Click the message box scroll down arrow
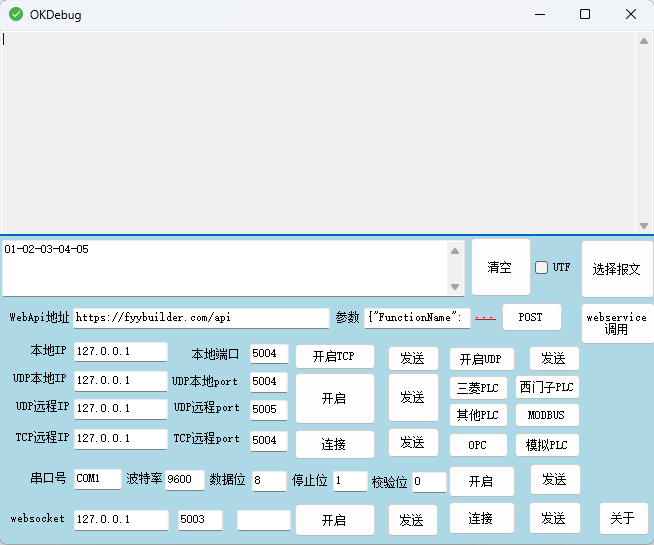 (x=455, y=287)
